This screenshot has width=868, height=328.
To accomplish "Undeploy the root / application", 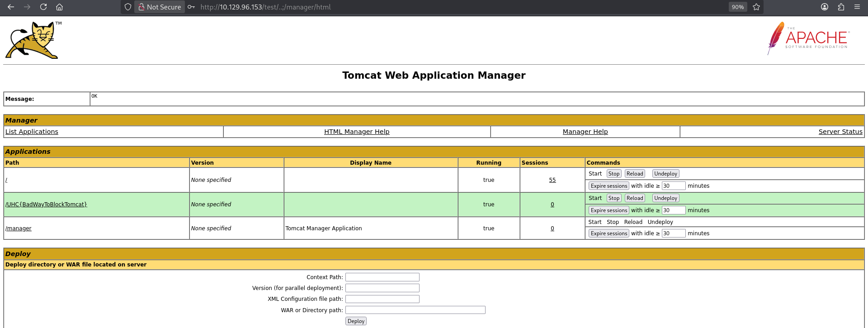I will pyautogui.click(x=665, y=174).
